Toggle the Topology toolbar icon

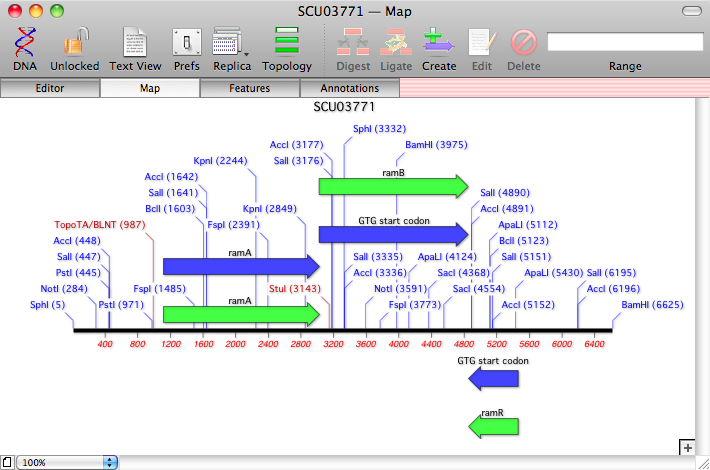(287, 44)
